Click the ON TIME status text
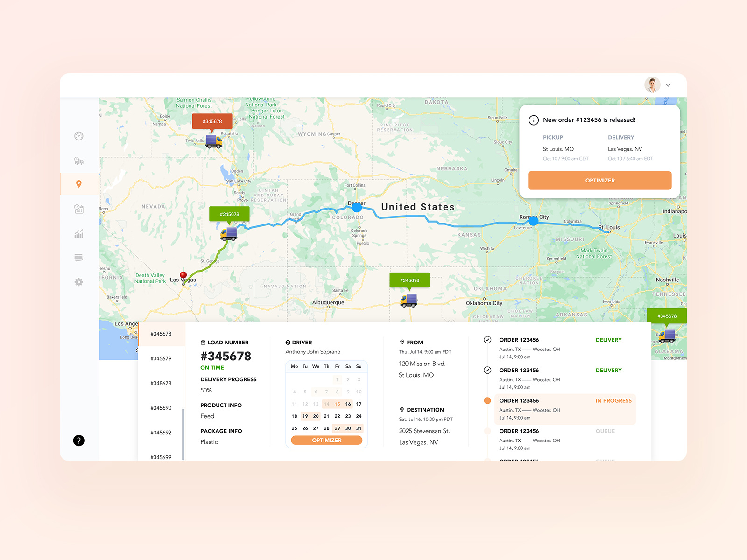 212,368
